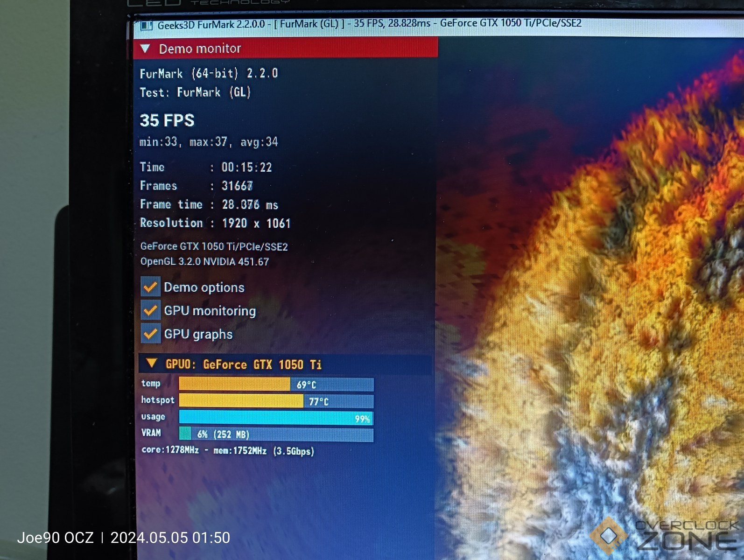This screenshot has height=560, width=744.
Task: Collapse the Demo monitor panel triangle
Action: [x=145, y=48]
